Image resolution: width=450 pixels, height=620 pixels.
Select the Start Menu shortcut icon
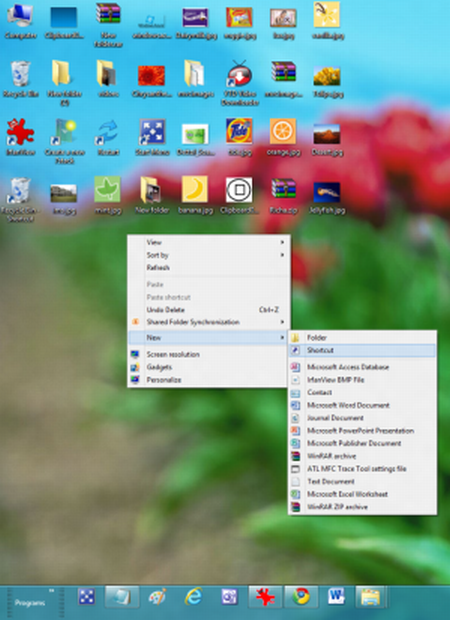tap(152, 137)
